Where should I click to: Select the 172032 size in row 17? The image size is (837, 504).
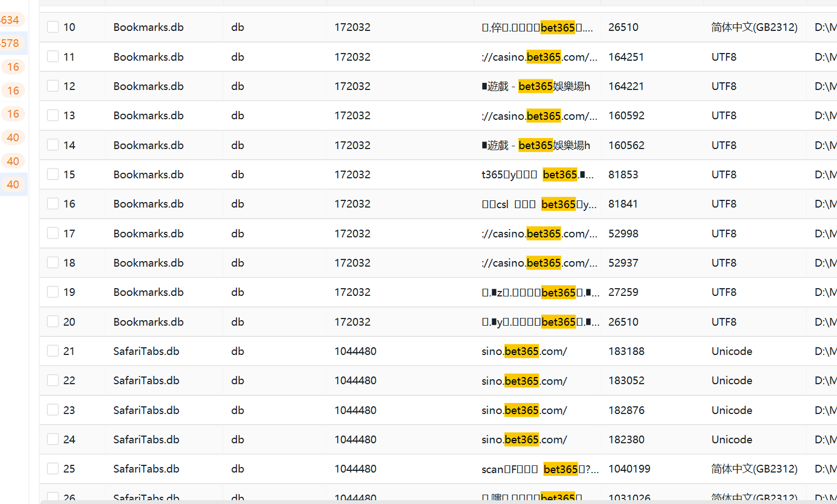[x=352, y=234]
